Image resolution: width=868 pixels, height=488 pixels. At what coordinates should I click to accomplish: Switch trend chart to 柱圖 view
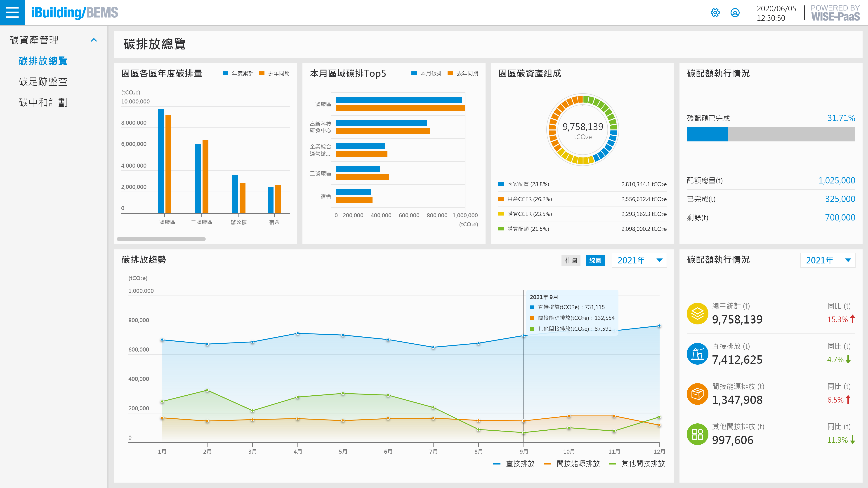click(x=571, y=260)
